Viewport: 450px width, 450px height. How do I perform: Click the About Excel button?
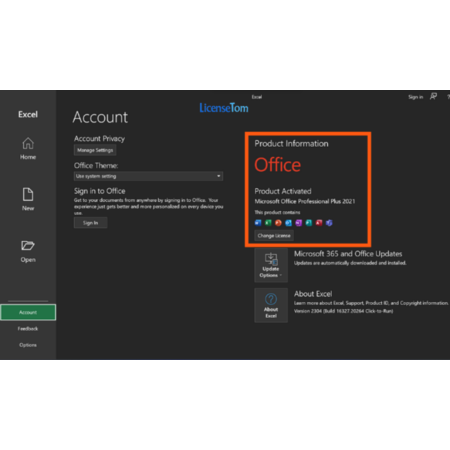pyautogui.click(x=271, y=305)
